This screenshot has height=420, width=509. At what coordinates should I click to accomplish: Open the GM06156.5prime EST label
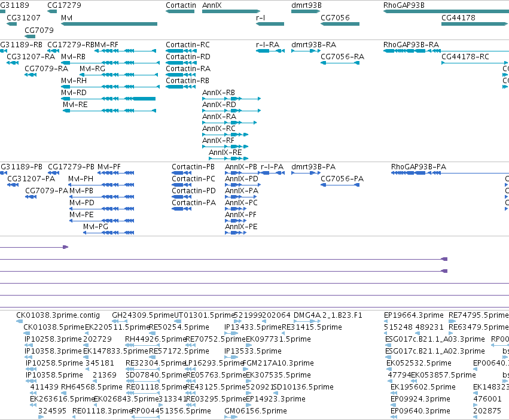click(x=255, y=411)
